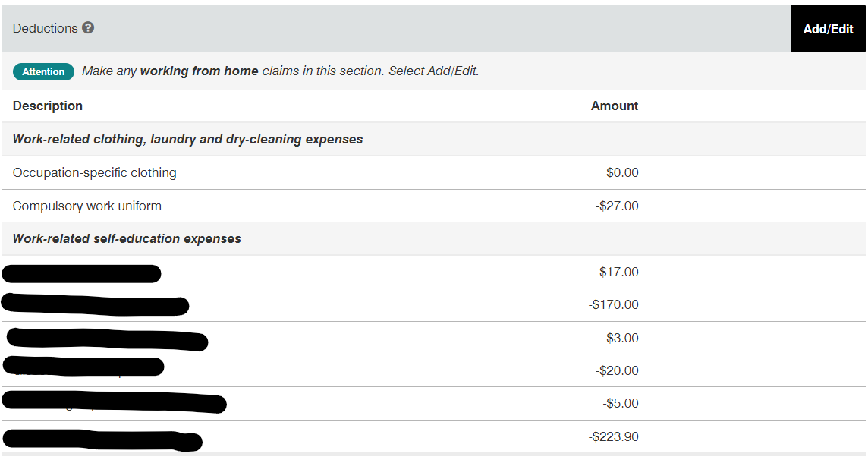Click the -$3.00 amount

click(x=621, y=338)
